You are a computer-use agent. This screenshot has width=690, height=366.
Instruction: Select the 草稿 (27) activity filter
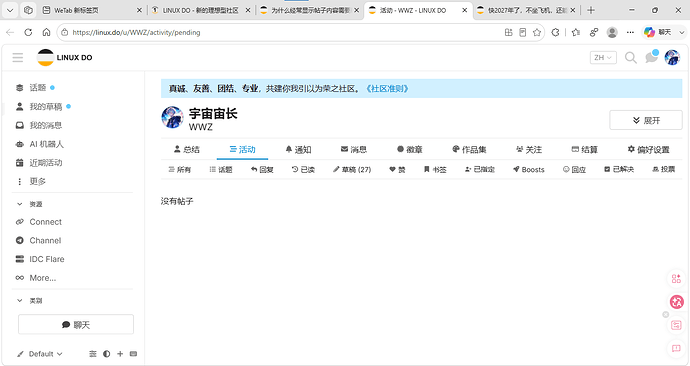pos(352,169)
